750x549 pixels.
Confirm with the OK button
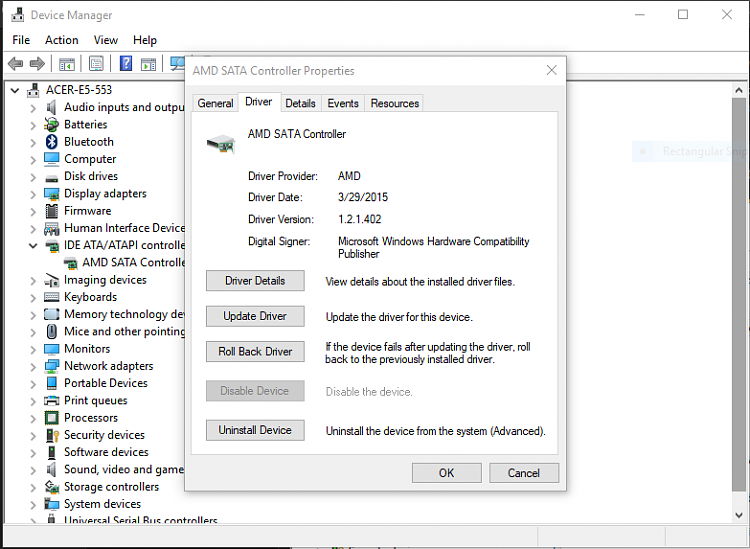pyautogui.click(x=447, y=473)
